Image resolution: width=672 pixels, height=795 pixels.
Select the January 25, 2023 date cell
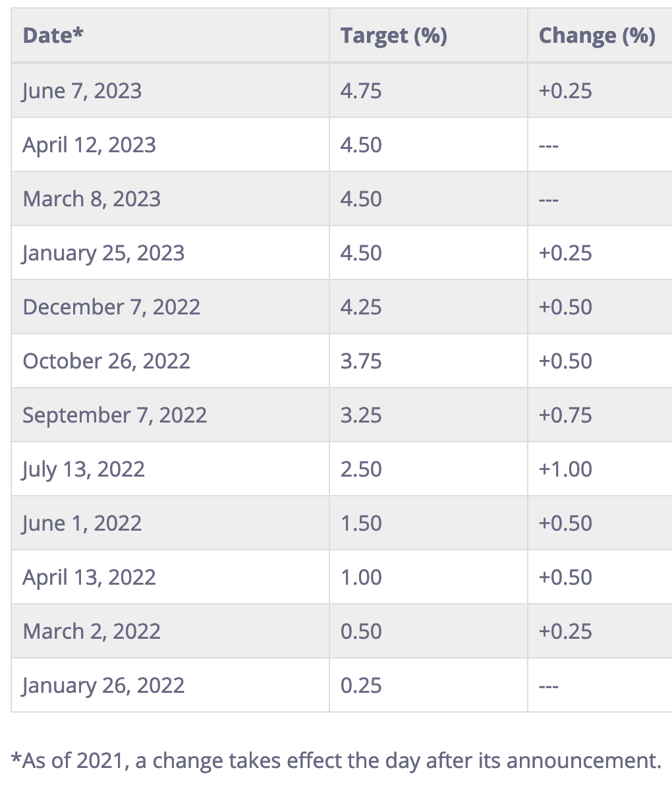[x=170, y=253]
